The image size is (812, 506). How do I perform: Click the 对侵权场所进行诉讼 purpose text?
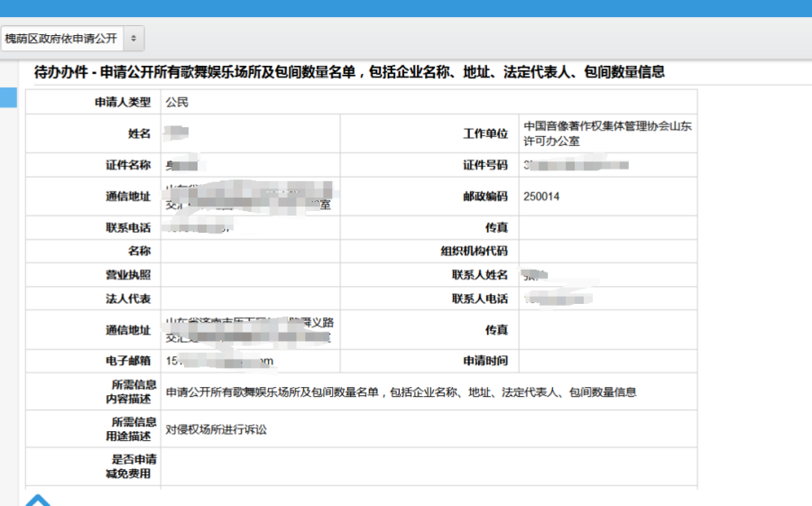click(216, 430)
